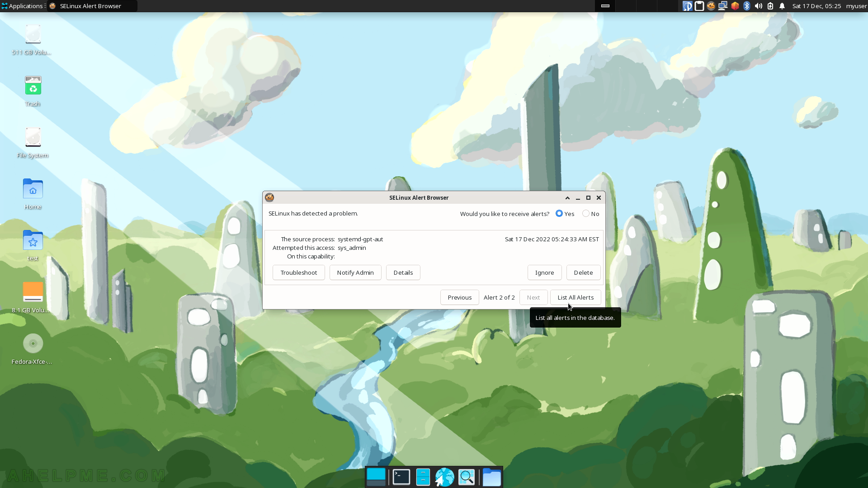Open the home folder icon in dock

coord(492,477)
